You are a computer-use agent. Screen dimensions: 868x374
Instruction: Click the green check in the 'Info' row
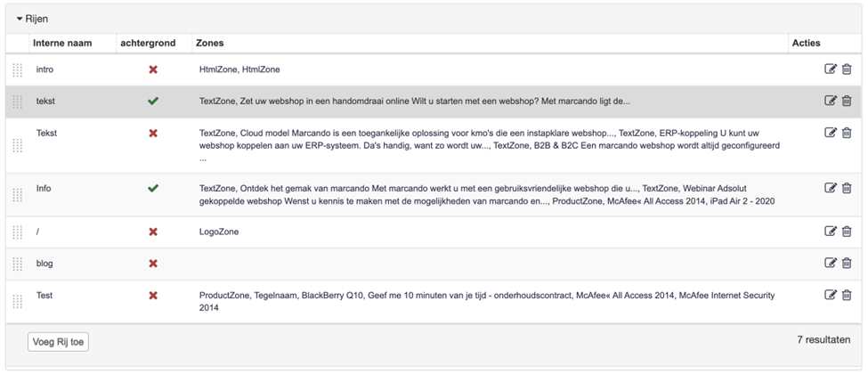tap(153, 189)
